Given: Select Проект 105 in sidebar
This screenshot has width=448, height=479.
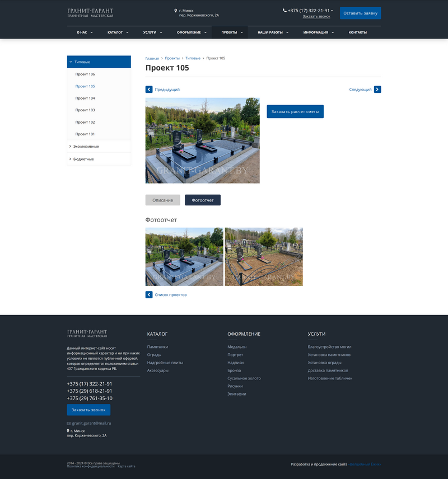Looking at the screenshot, I should [85, 86].
